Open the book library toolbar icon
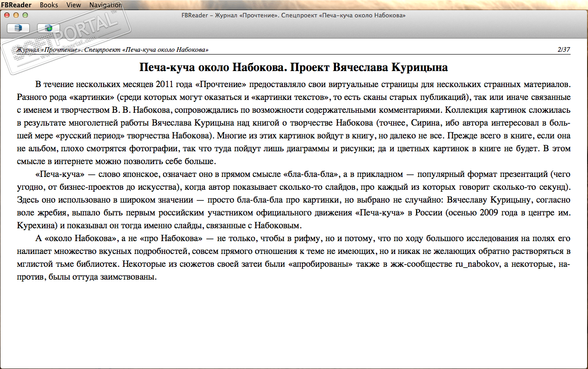The height and width of the screenshot is (369, 588). click(18, 28)
